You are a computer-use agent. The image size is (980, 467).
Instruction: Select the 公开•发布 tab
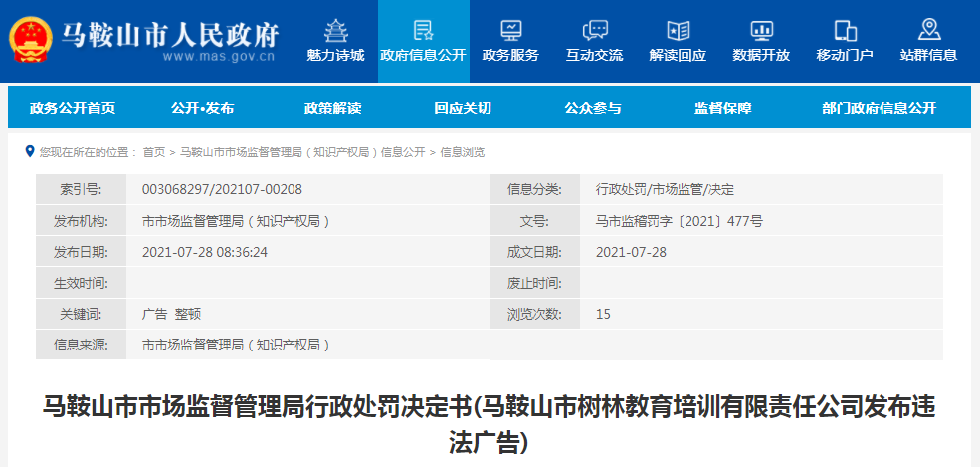(x=203, y=108)
